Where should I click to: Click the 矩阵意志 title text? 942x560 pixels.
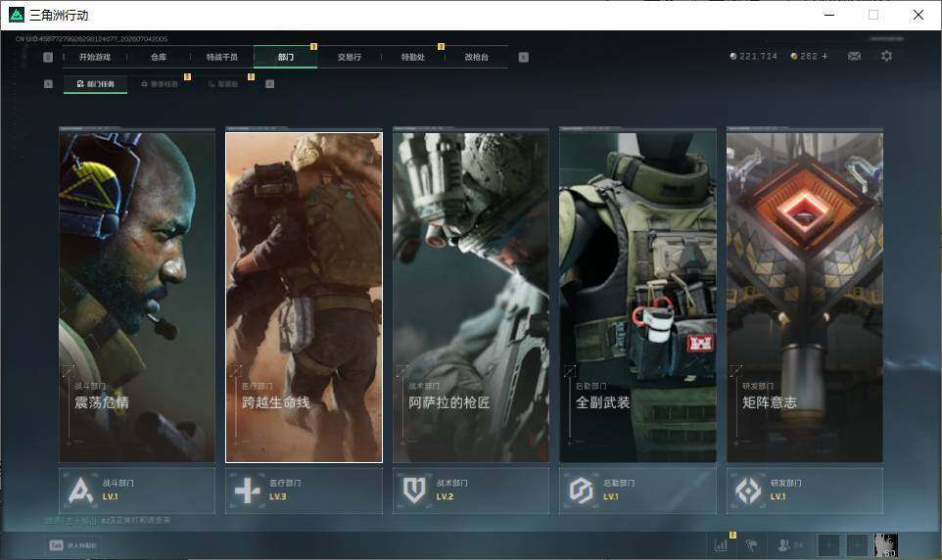(x=770, y=402)
